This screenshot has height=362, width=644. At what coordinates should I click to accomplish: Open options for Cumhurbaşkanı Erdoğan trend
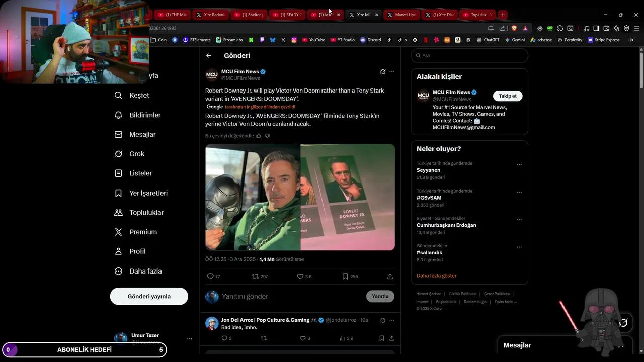pos(519,220)
